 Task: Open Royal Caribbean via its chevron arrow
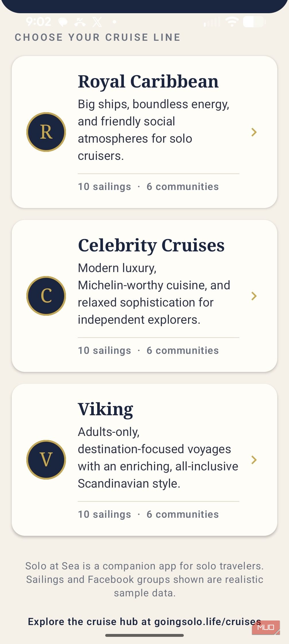point(254,132)
